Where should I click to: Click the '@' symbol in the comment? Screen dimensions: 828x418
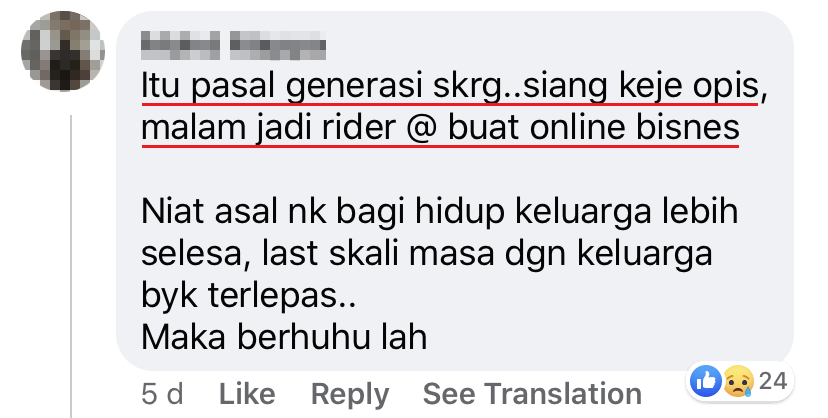point(422,128)
